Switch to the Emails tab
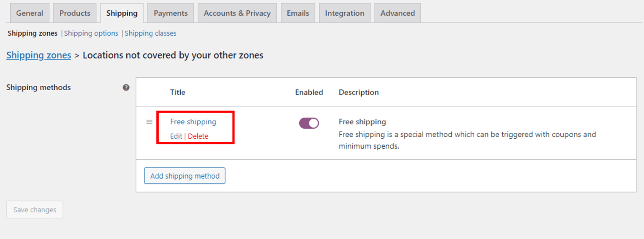 point(298,13)
